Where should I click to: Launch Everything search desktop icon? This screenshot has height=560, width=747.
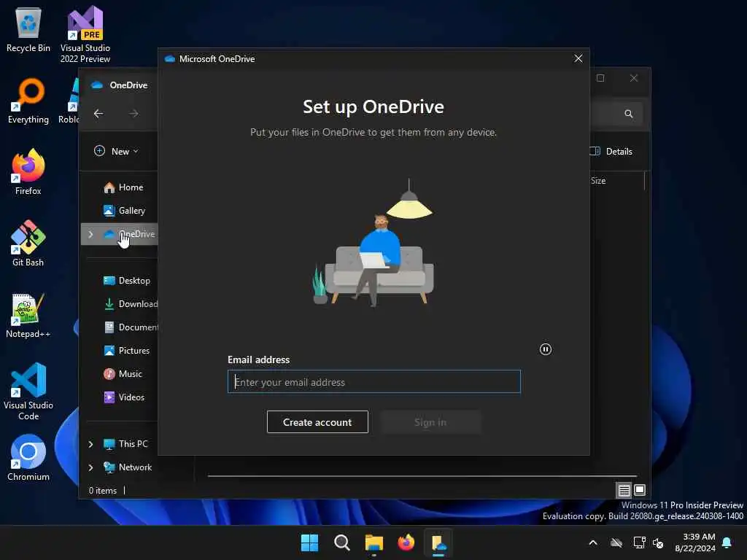(x=28, y=101)
